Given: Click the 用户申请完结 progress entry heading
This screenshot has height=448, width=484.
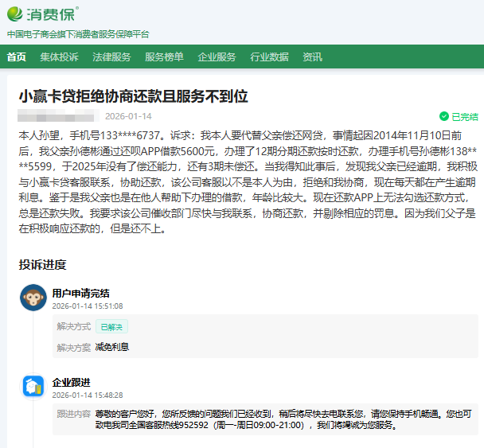Looking at the screenshot, I should tap(80, 293).
